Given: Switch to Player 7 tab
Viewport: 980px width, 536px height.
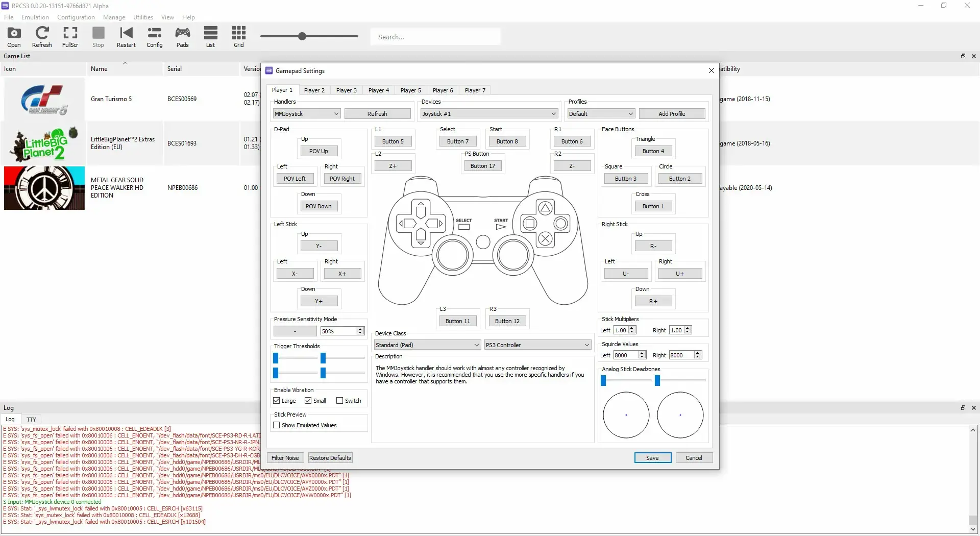Looking at the screenshot, I should (475, 90).
